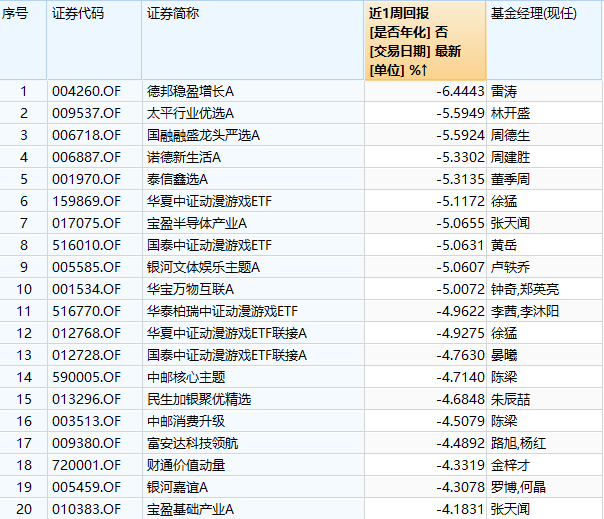604x519 pixels.
Task: Open fund 宝盈基础产业A
Action: click(x=190, y=509)
